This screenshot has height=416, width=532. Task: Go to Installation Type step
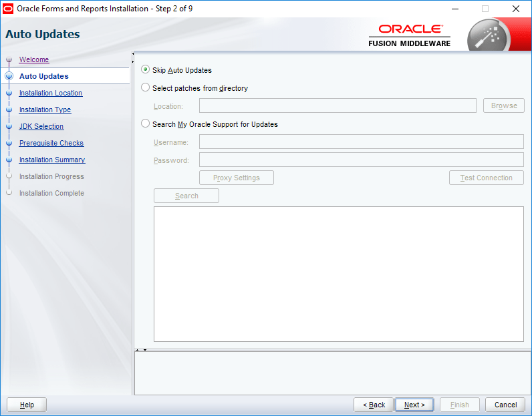click(x=45, y=110)
